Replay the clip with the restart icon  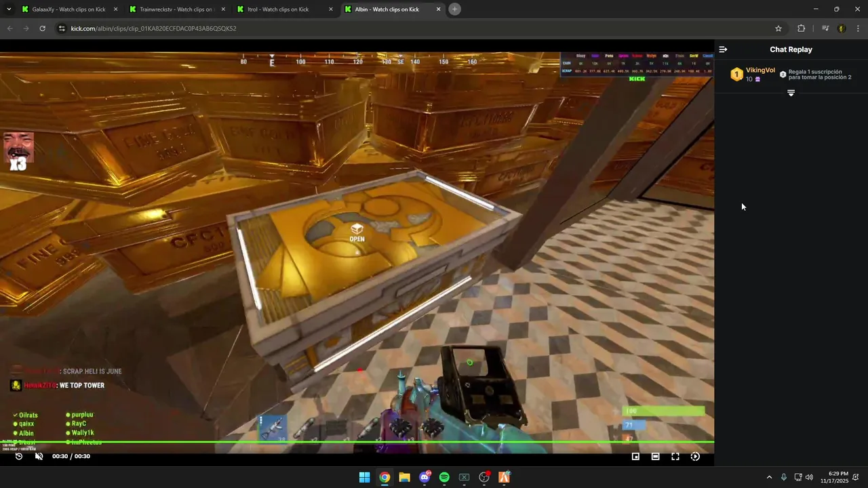[19, 456]
